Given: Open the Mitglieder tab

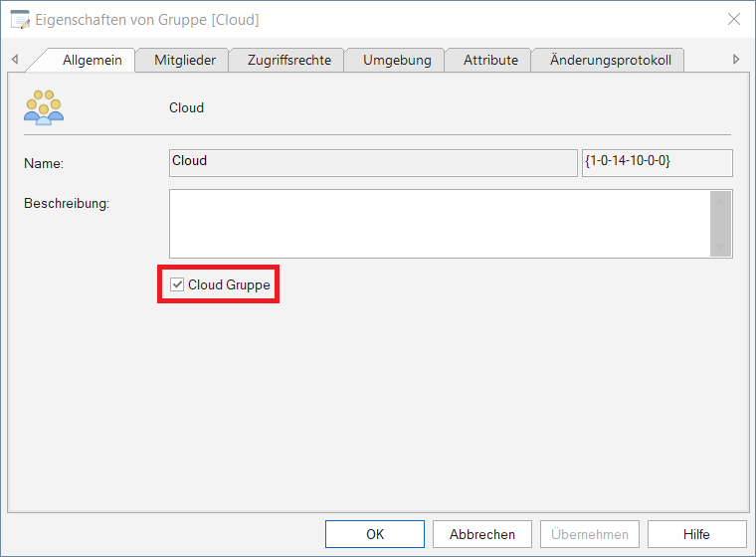Looking at the screenshot, I should (x=185, y=60).
